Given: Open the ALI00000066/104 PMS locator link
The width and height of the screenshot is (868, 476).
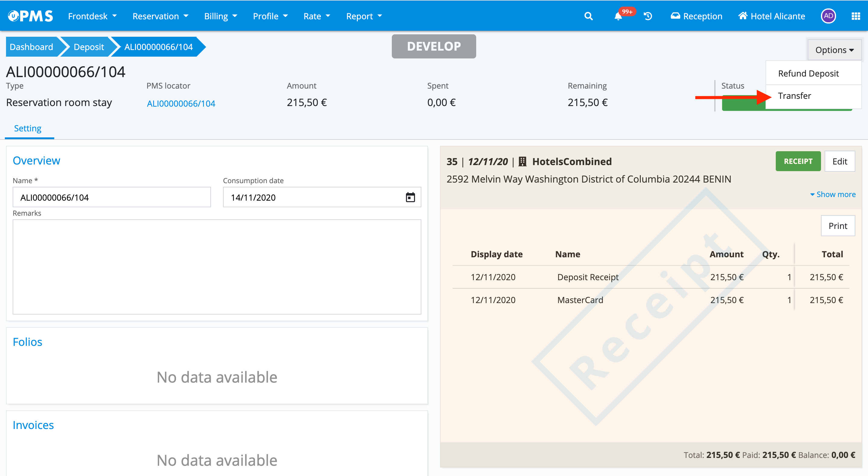Looking at the screenshot, I should coord(181,103).
